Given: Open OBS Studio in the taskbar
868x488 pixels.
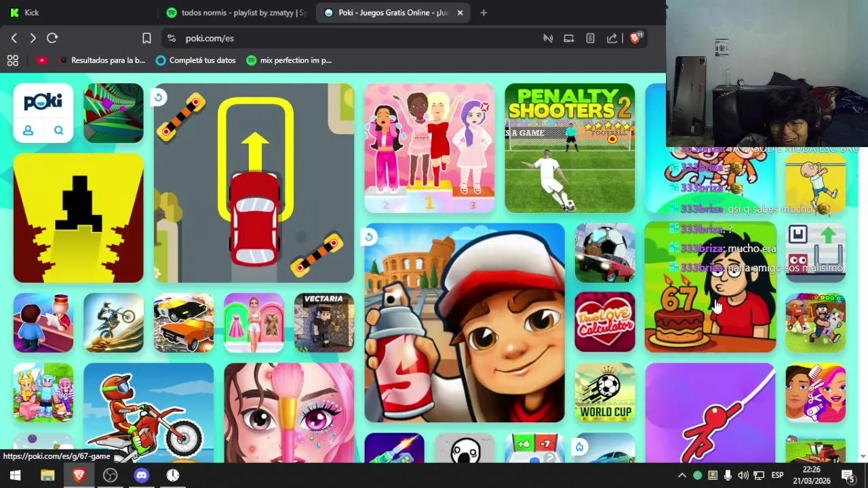Looking at the screenshot, I should [110, 475].
